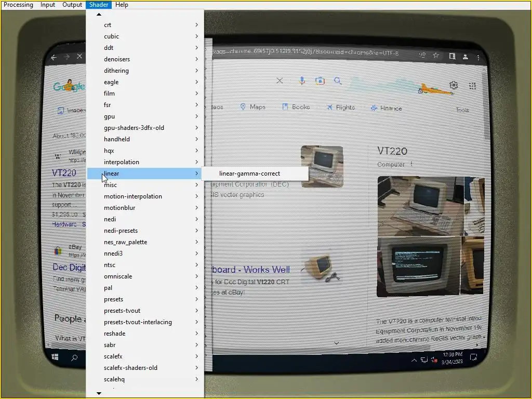
Task: Open the nedi shader entry
Action: [x=145, y=219]
